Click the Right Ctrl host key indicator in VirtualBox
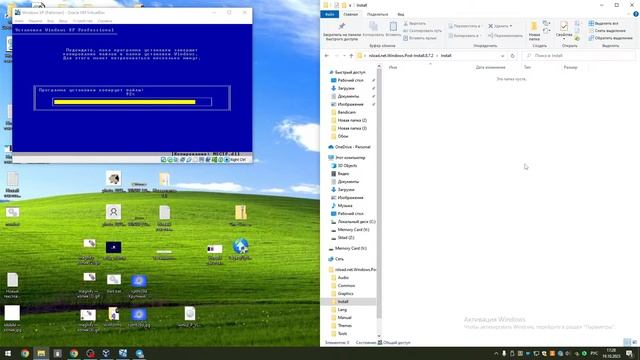 coord(238,160)
